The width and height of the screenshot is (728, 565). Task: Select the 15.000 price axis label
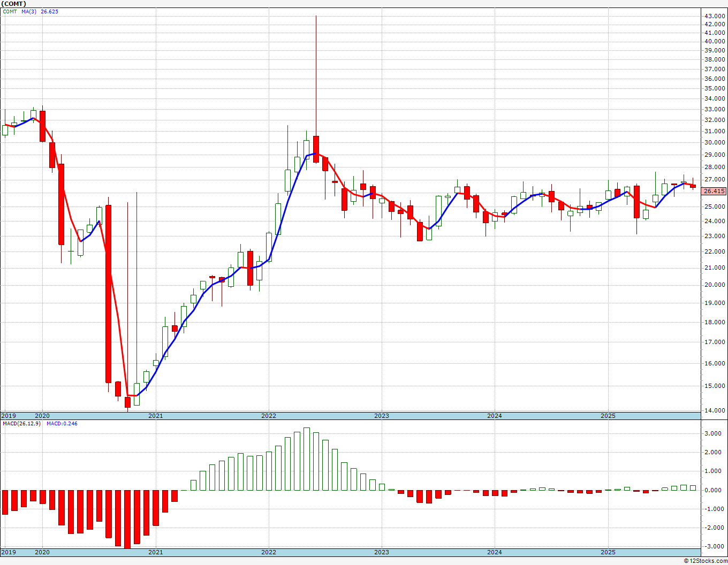tap(715, 386)
